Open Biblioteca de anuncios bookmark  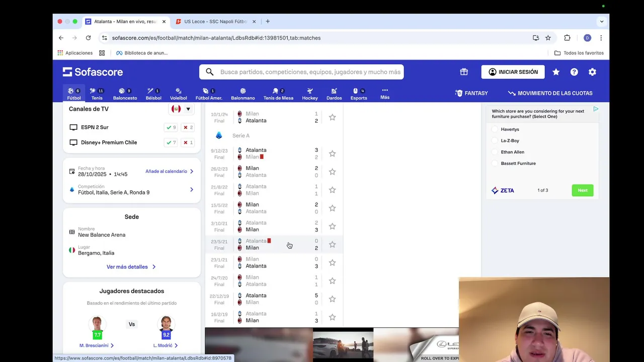(x=142, y=53)
